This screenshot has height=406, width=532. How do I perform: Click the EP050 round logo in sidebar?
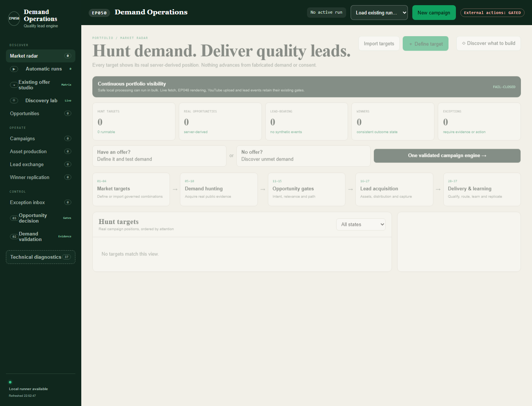tap(14, 18)
